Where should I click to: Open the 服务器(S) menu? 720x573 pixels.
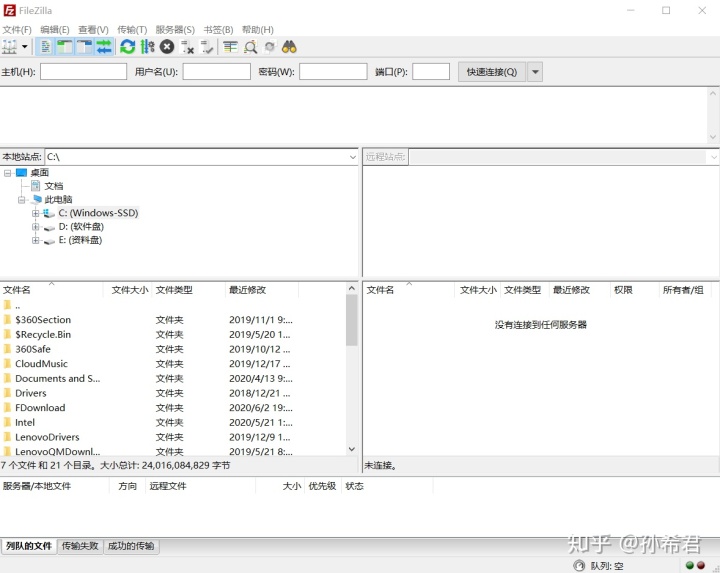[175, 30]
